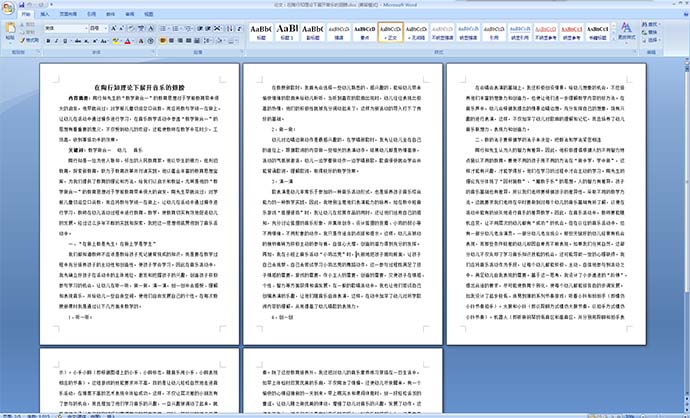The image size is (690, 418).
Task: Click the Change Styles large AA icon
Action: (x=626, y=31)
